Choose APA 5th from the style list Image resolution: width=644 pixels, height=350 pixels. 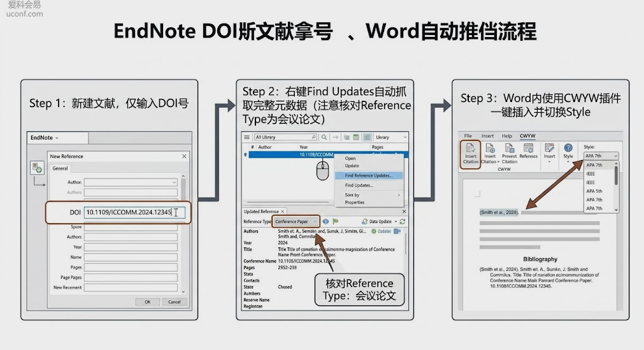click(594, 191)
